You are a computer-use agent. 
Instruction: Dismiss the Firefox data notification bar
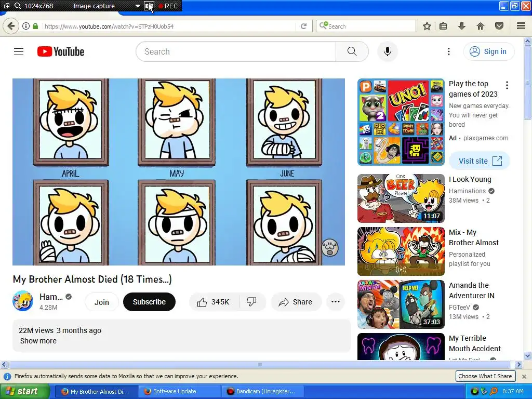[524, 376]
